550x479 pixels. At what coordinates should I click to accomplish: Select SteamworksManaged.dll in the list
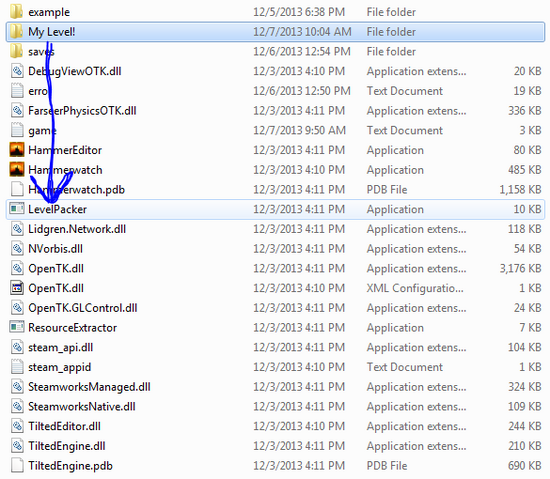pos(89,387)
